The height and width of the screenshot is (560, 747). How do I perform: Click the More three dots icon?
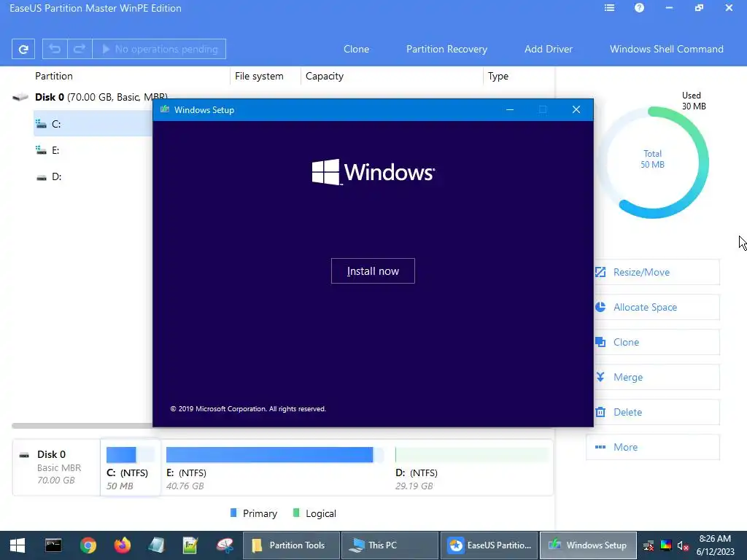click(600, 447)
